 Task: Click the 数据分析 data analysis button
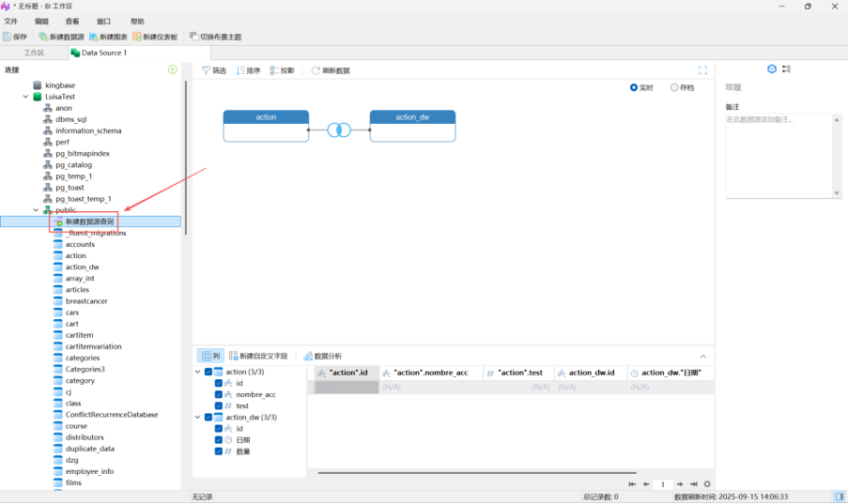click(x=321, y=357)
